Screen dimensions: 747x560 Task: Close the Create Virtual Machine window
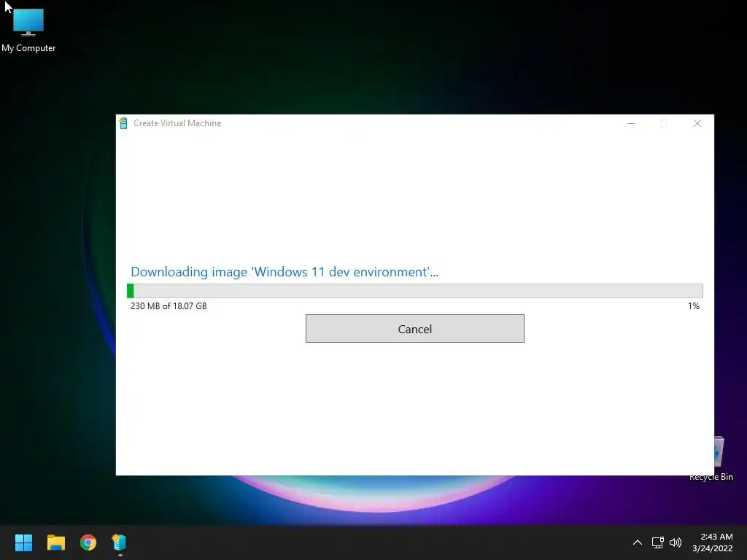coord(697,123)
